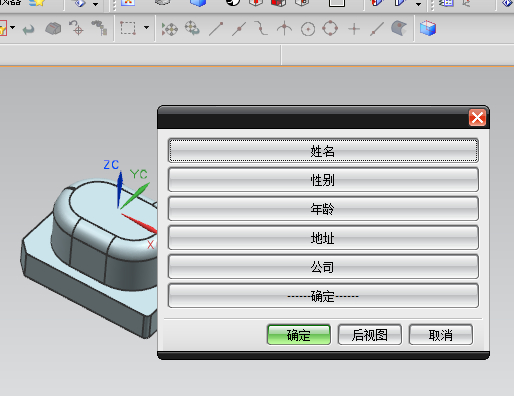Click the selection filter icon at toolbar left edge

(x=3, y=28)
